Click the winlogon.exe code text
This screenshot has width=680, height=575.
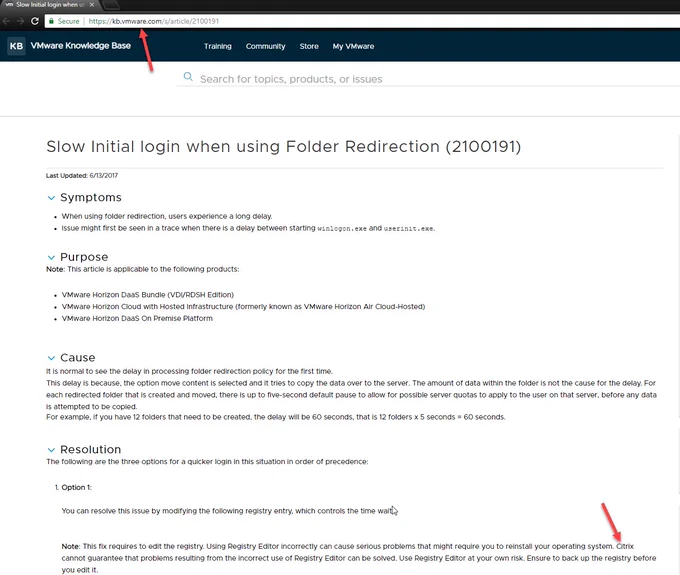[342, 229]
